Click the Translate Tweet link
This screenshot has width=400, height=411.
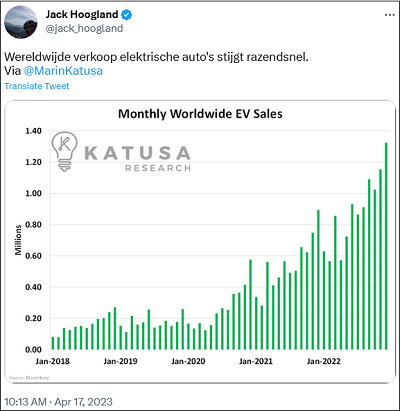click(37, 86)
